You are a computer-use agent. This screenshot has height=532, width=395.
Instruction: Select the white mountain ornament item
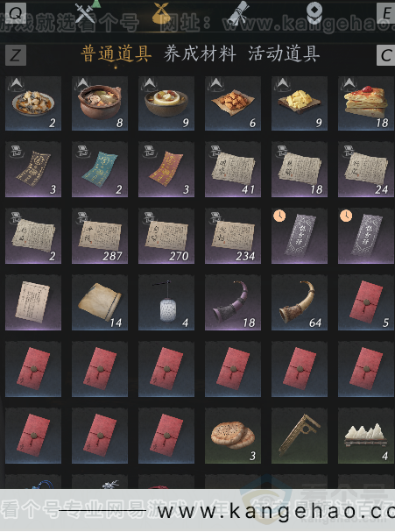click(366, 436)
